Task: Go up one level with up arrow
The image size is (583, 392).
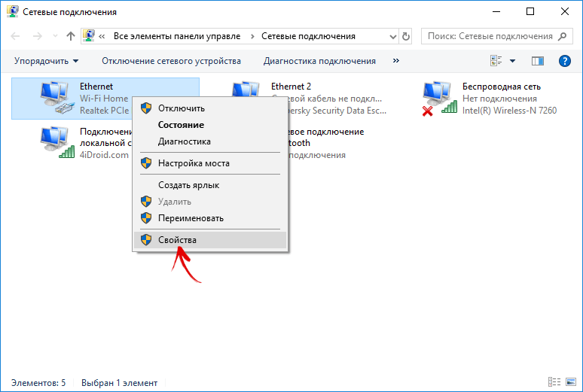Action: [70, 36]
